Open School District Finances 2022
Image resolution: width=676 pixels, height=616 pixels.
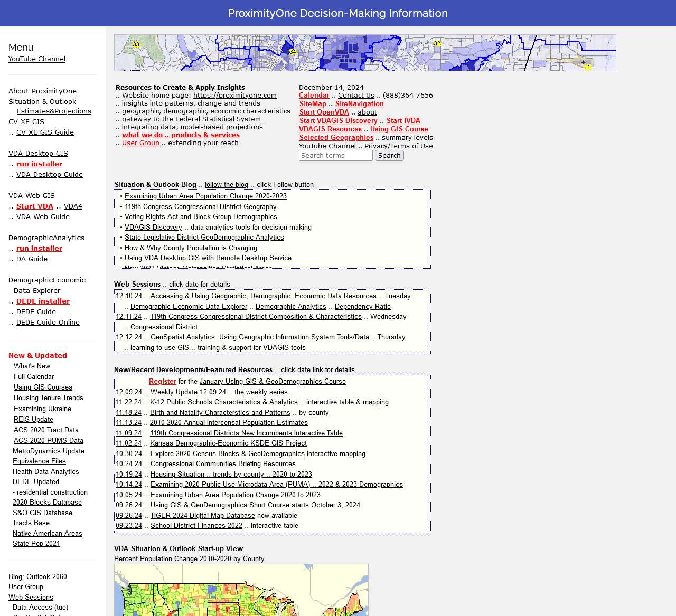point(196,526)
